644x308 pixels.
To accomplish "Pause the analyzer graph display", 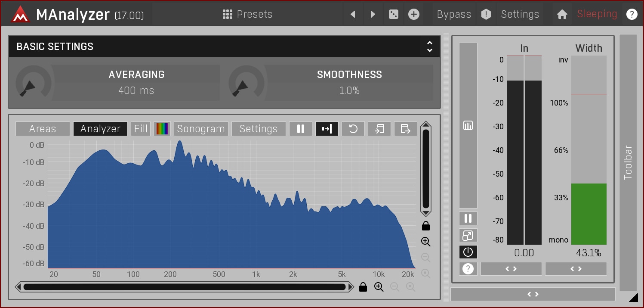I will (x=300, y=129).
